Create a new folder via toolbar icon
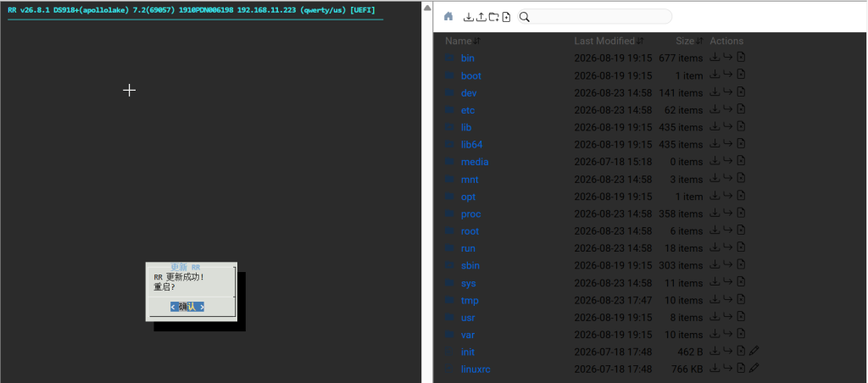 coord(494,17)
